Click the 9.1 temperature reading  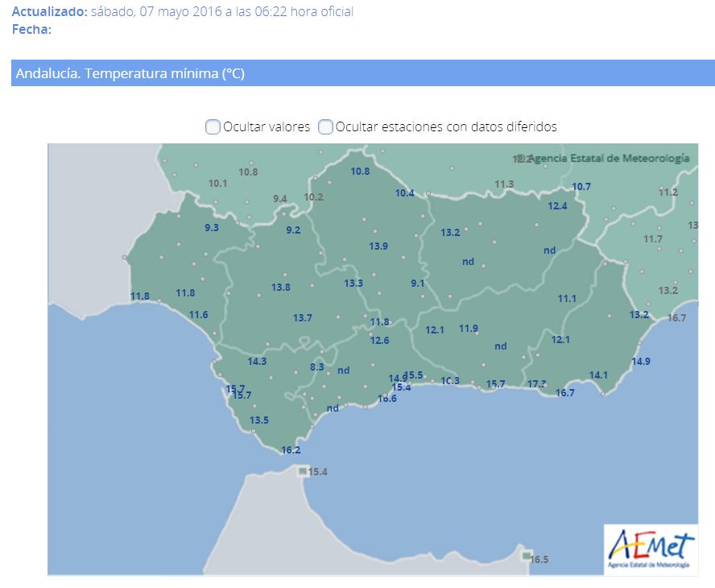pos(417,284)
